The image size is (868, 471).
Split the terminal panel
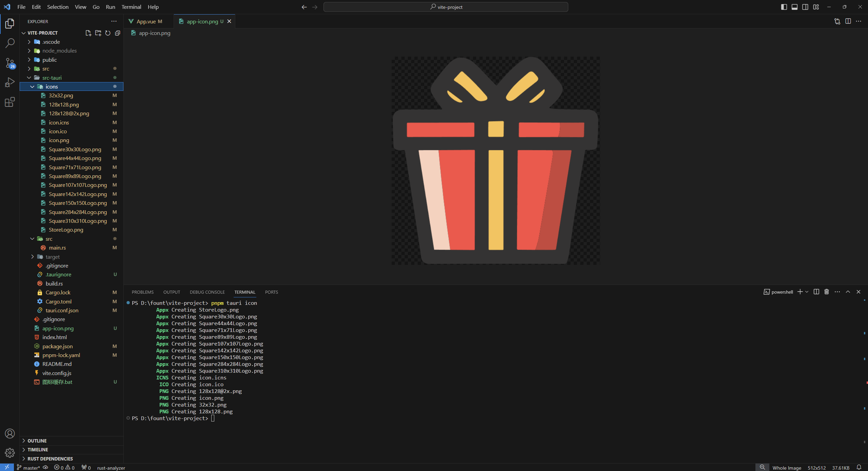point(816,292)
